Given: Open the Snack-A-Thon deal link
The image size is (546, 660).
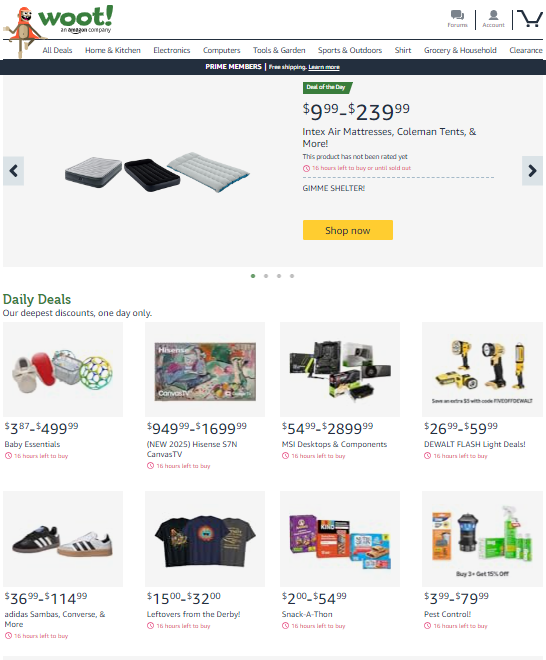Looking at the screenshot, I should (307, 614).
